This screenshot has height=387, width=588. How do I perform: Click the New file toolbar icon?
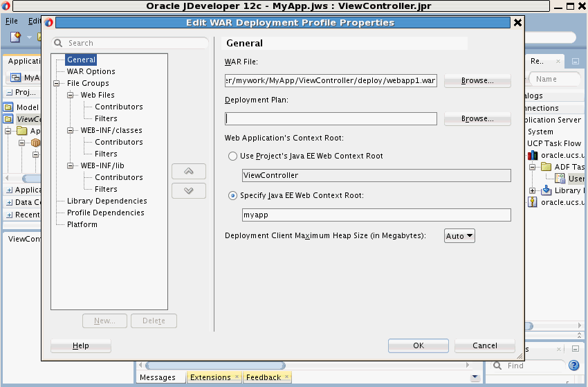pos(15,37)
